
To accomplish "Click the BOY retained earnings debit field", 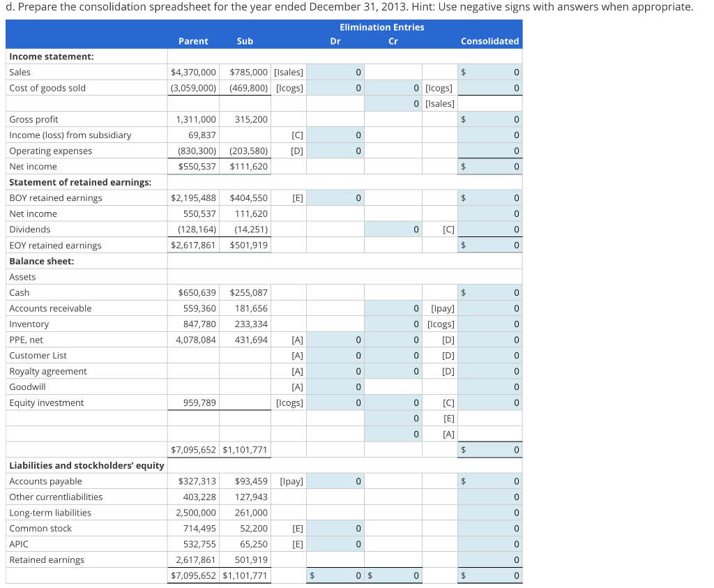I will pos(335,197).
